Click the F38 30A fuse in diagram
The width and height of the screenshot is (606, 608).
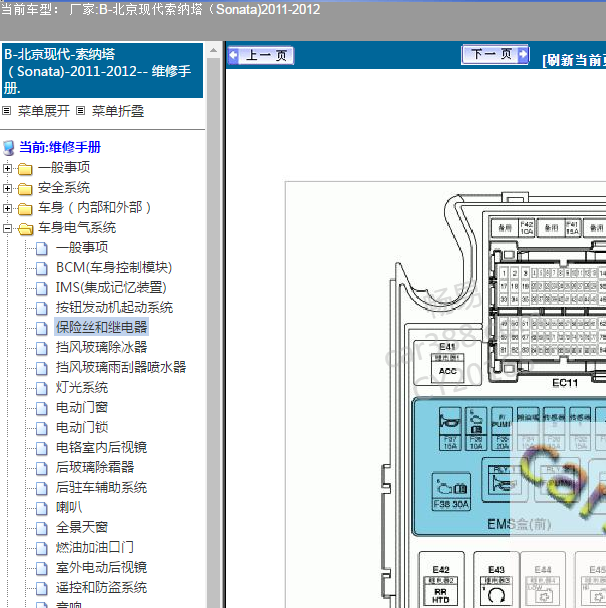click(451, 492)
